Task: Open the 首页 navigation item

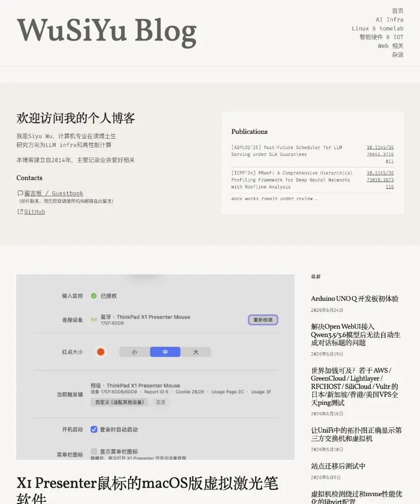Action: tap(397, 10)
